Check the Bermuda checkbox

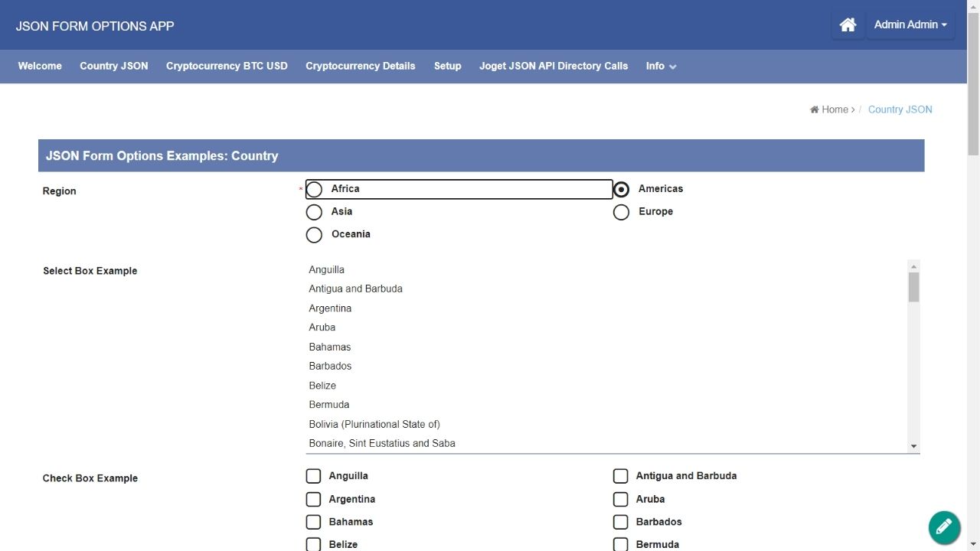[x=620, y=544]
